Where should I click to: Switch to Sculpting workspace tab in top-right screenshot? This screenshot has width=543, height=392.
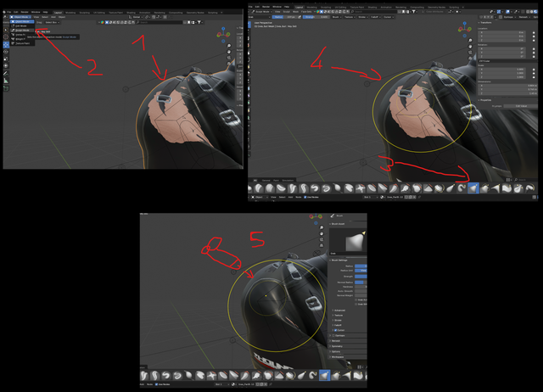point(326,7)
